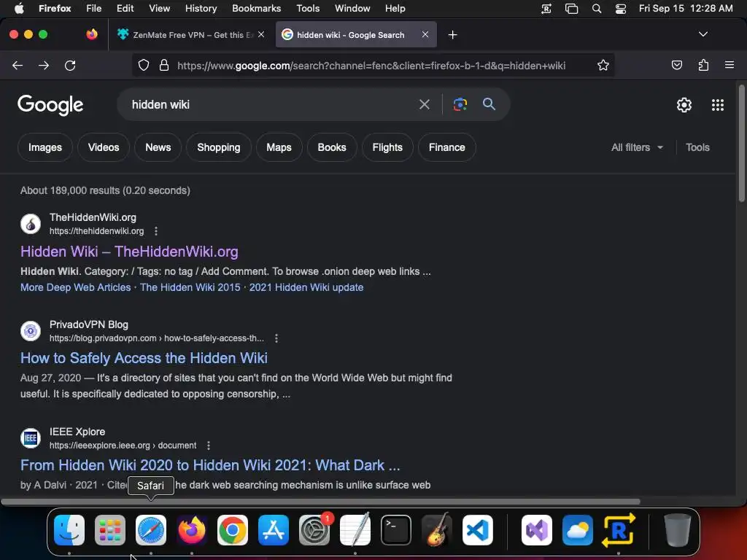747x560 pixels.
Task: Open Hidden Wiki – TheHiddenWiki.org result
Action: pos(129,252)
